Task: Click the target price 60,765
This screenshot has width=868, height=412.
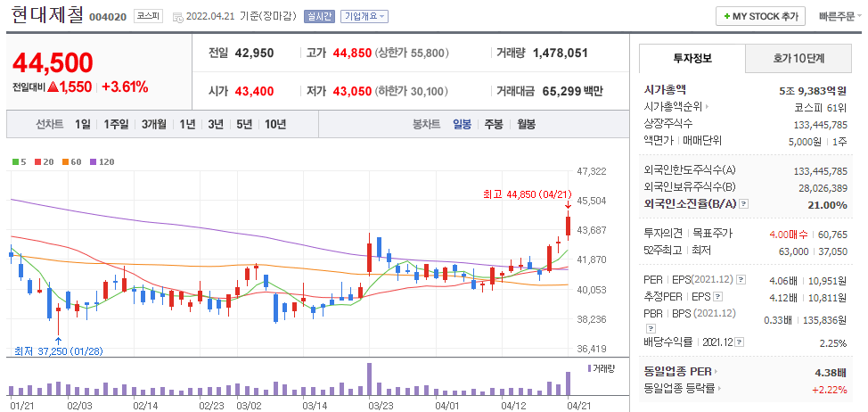Action: [x=833, y=235]
